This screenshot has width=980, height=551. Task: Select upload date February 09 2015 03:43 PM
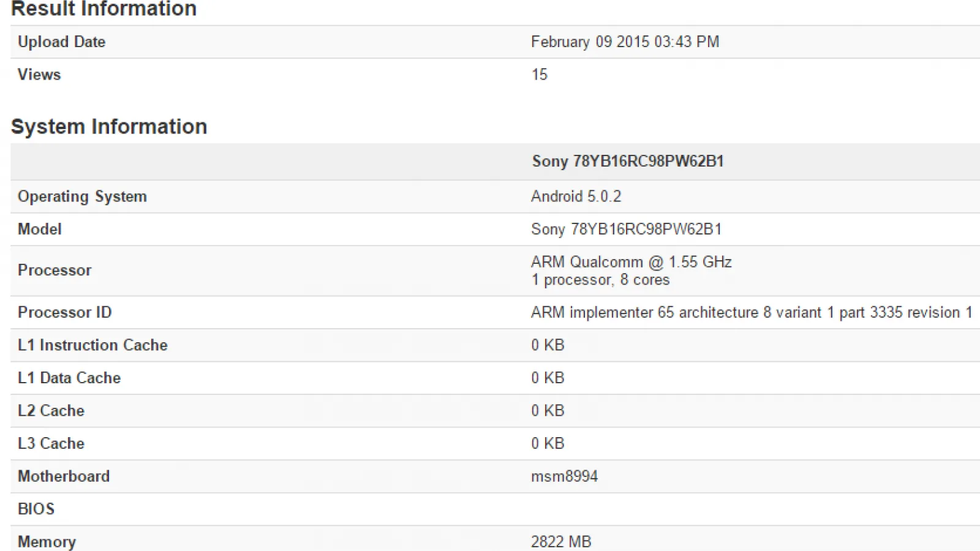click(625, 42)
